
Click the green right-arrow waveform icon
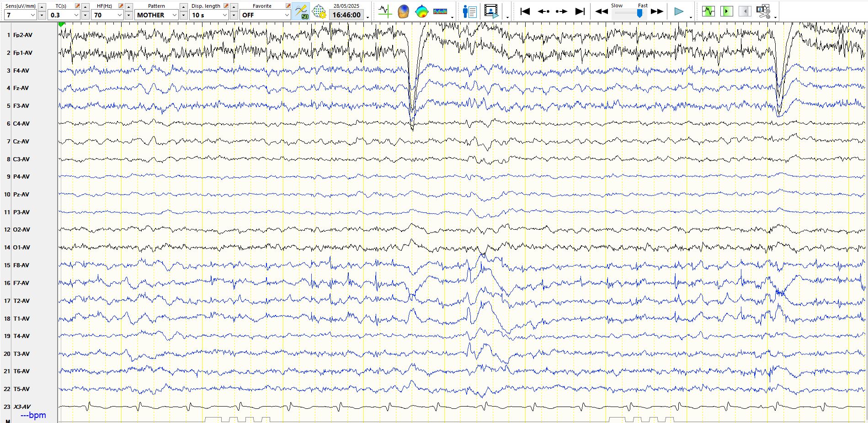point(726,11)
